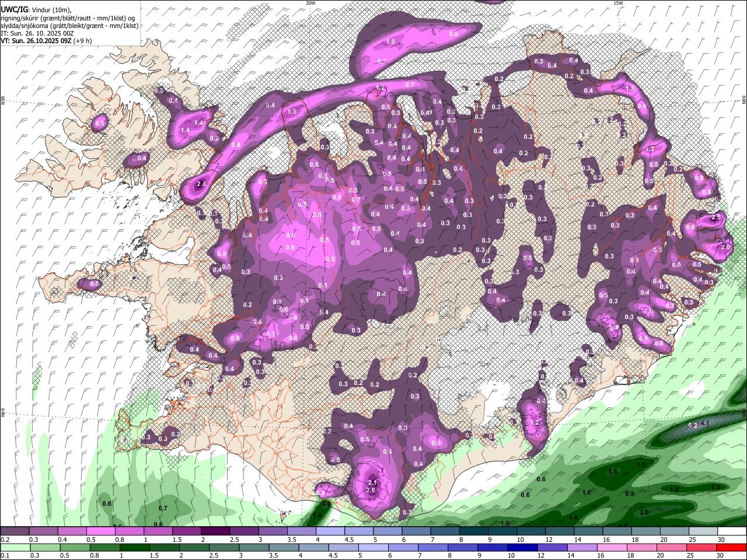Click the 15W longitude label at top
Screen dimensions: 747x560
point(618,3)
